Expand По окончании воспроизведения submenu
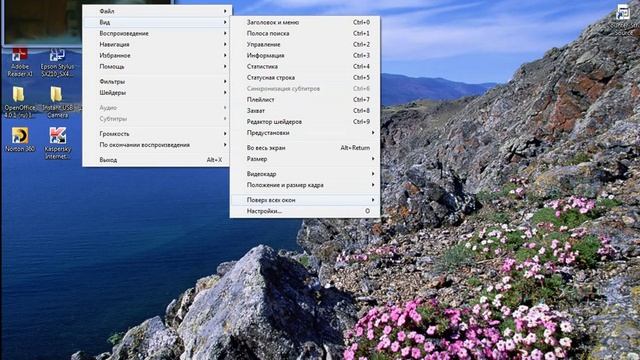 click(157, 144)
